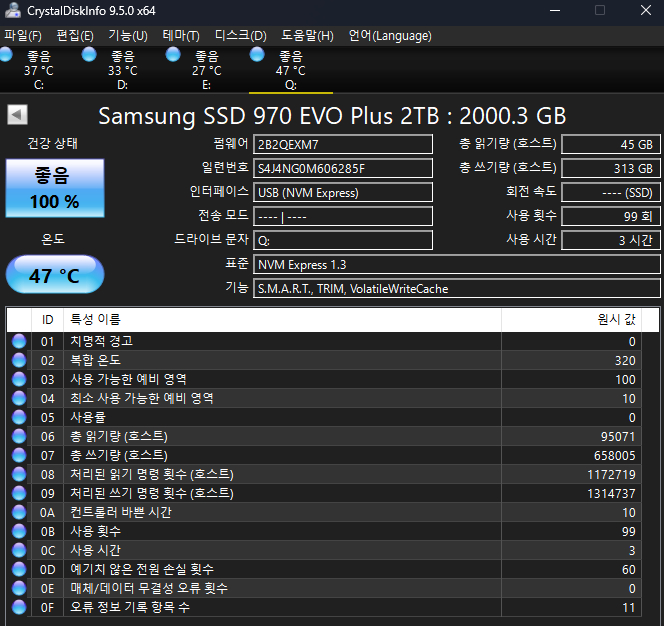Click status orb of row 03 사용 가능한 예비 영역
This screenshot has height=626, width=664.
tap(19, 379)
